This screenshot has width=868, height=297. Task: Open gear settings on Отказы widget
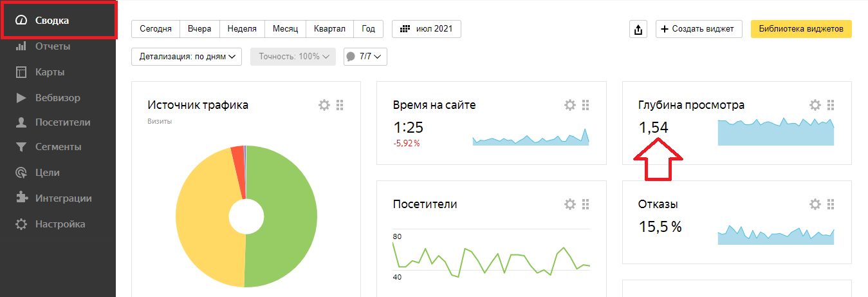815,204
